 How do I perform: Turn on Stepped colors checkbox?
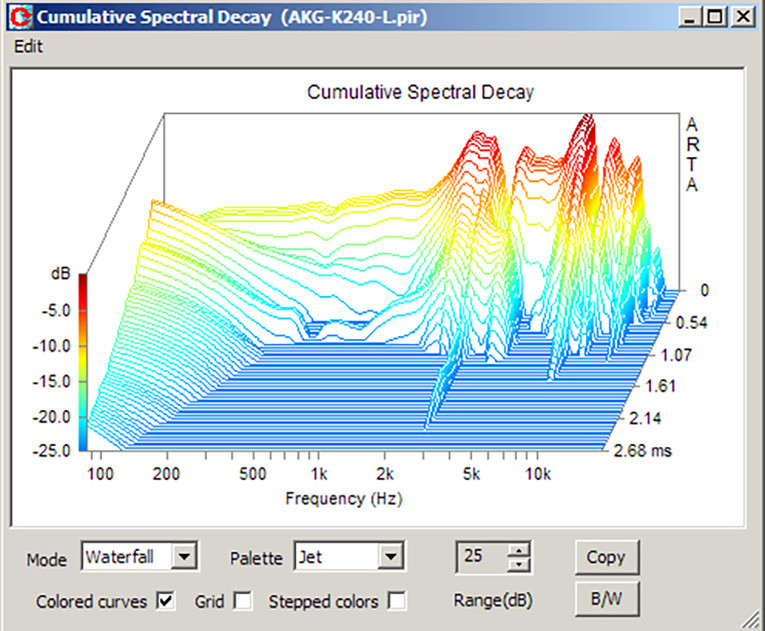(x=398, y=601)
